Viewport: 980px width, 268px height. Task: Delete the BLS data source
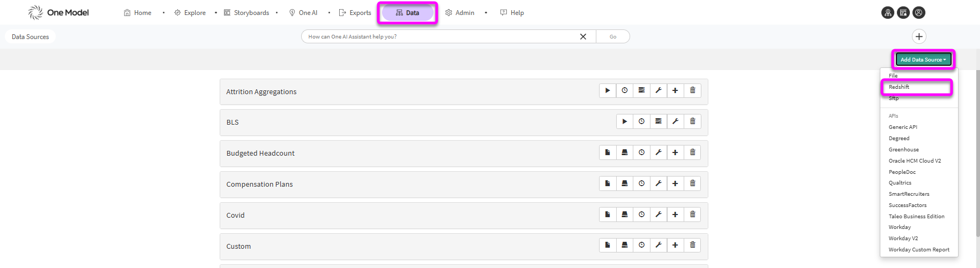click(692, 121)
